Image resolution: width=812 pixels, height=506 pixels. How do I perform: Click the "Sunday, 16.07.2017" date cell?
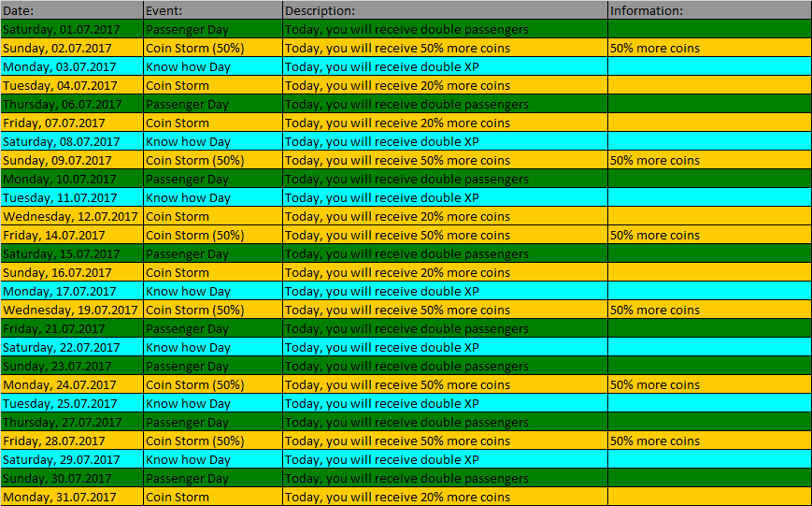(72, 273)
